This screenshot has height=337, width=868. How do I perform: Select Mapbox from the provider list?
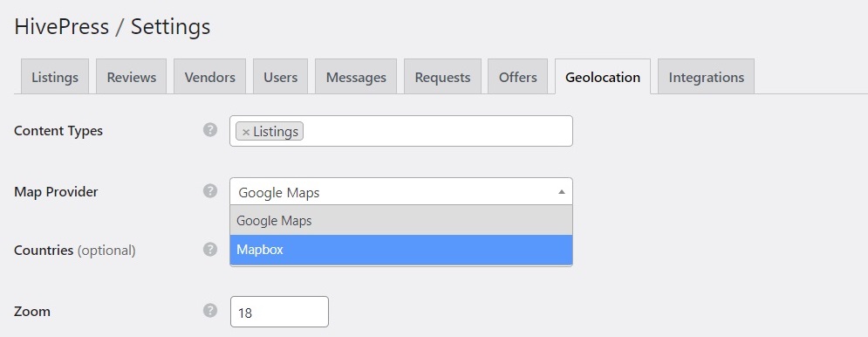[401, 250]
